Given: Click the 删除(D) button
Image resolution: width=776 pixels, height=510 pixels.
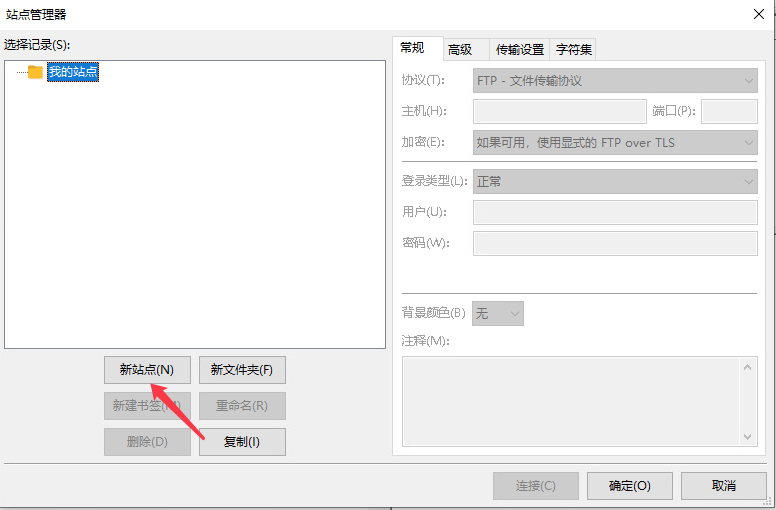Looking at the screenshot, I should pos(147,442).
